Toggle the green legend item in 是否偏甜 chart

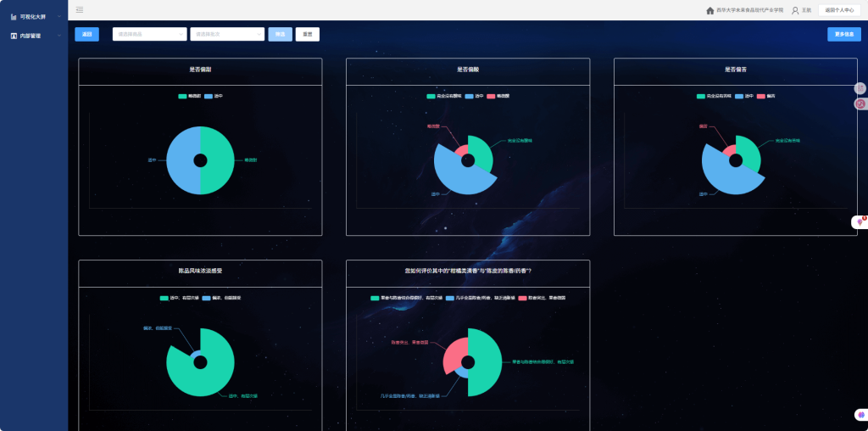[182, 97]
